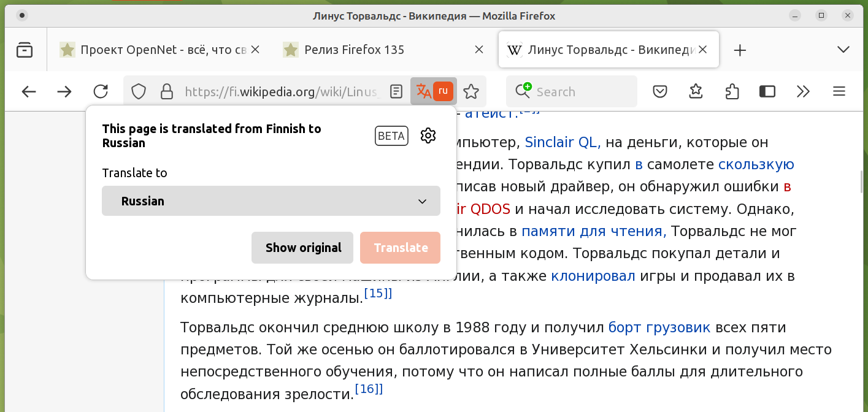Expand the Translate to Russian dropdown
The width and height of the screenshot is (868, 412).
271,201
